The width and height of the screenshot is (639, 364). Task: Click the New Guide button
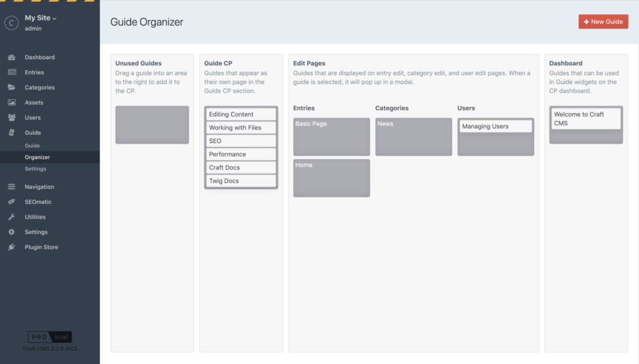coord(603,21)
